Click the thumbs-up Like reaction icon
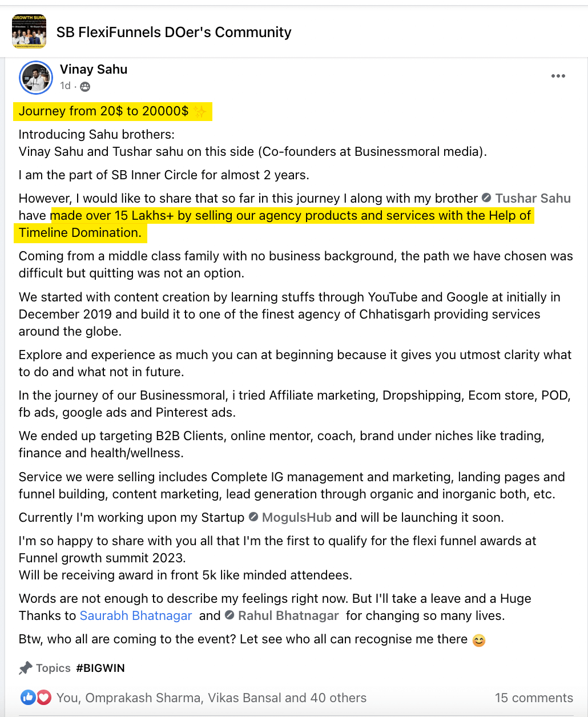588x717 pixels. click(x=27, y=697)
